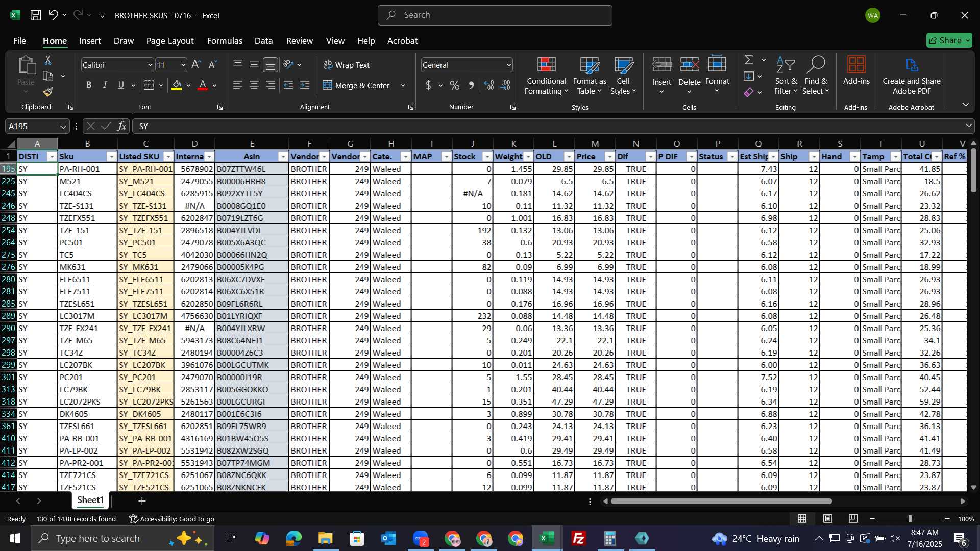980x551 pixels.
Task: Click the Format Painter brush icon
Action: pos(48,92)
